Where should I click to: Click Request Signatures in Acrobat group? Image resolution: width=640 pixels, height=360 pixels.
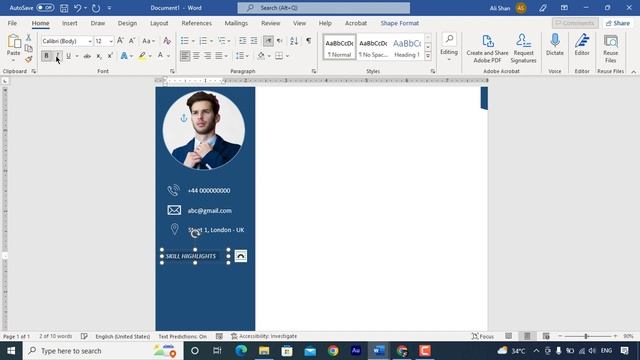coord(523,49)
